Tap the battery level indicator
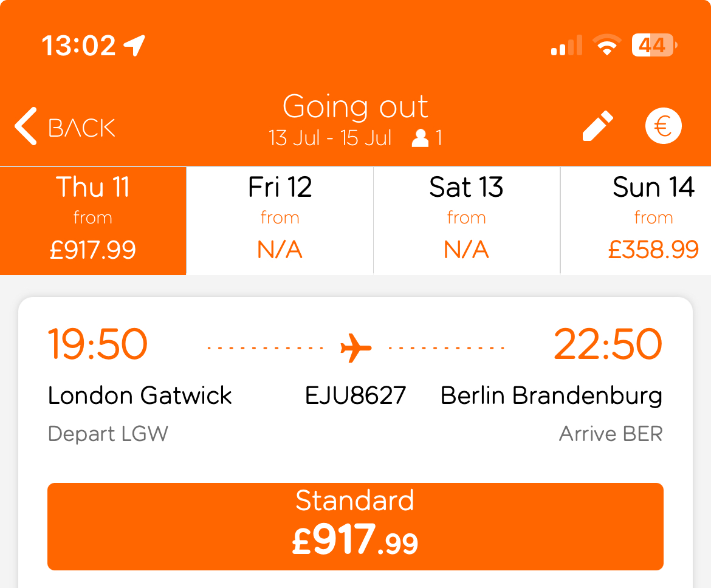 tap(654, 45)
